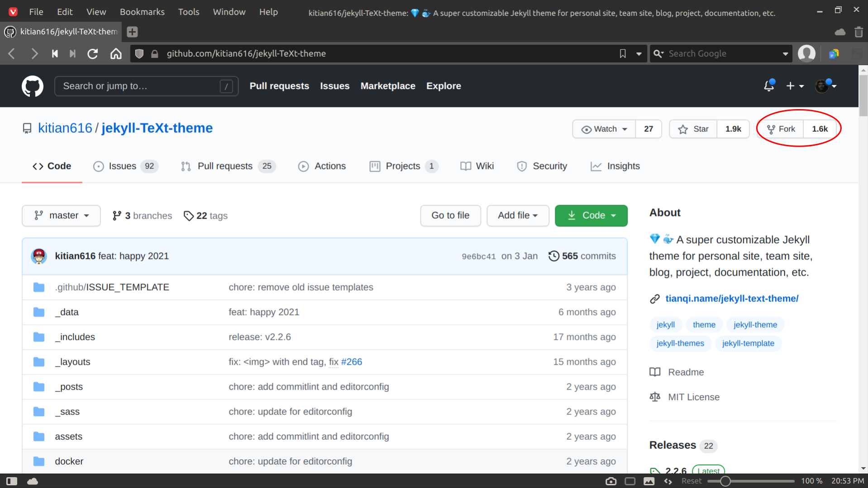Open the create new plus dropdown
868x488 pixels.
pos(795,86)
